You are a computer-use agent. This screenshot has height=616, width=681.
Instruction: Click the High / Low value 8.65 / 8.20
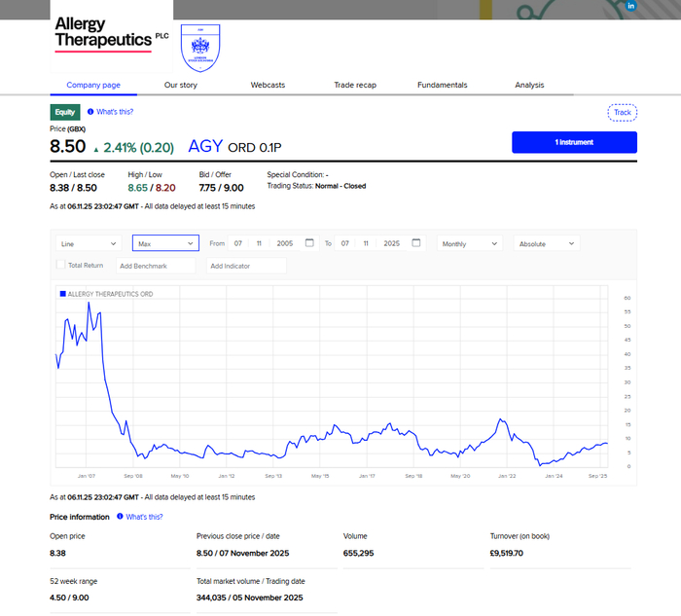point(152,188)
